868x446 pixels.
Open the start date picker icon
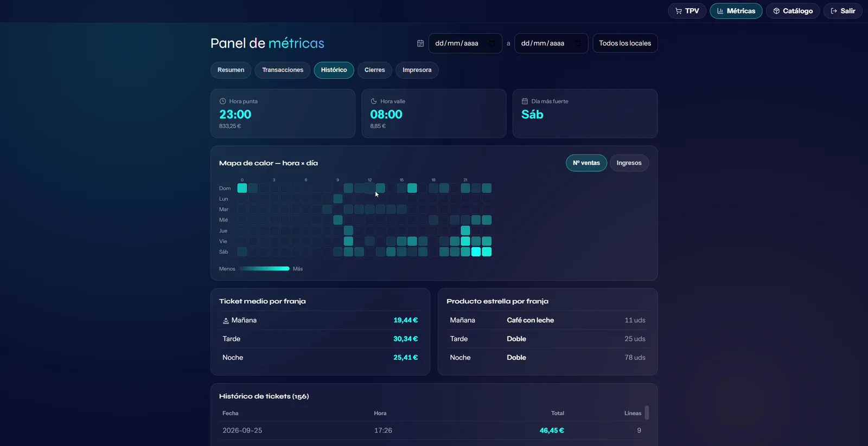coord(492,43)
